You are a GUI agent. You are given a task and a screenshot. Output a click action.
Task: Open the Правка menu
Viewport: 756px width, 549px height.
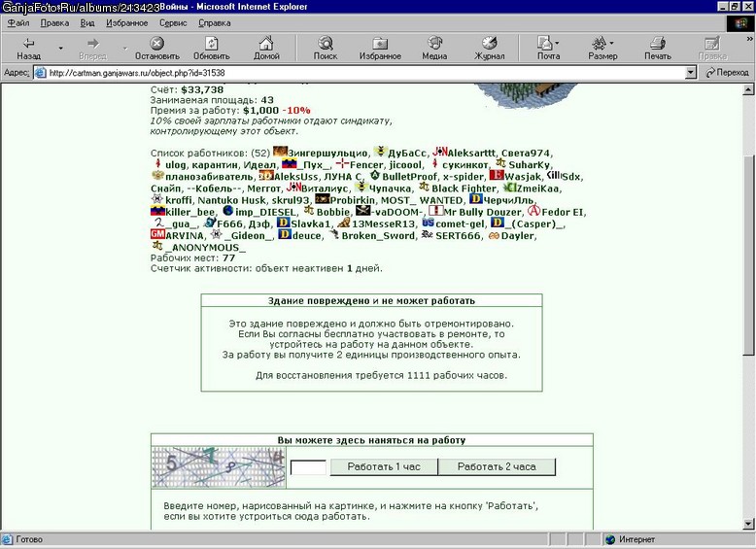point(54,22)
